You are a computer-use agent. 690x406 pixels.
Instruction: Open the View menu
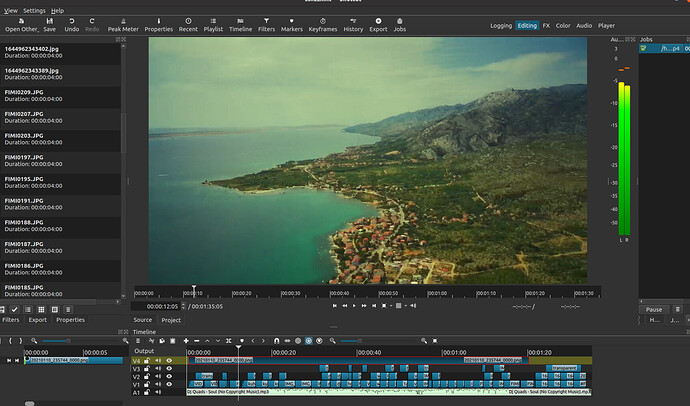(11, 11)
